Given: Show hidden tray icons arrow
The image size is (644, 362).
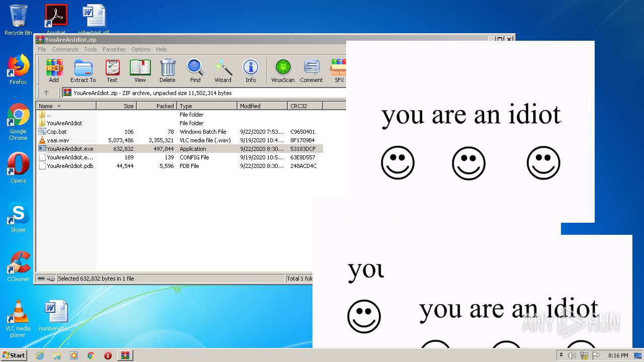Looking at the screenshot, I should 561,355.
